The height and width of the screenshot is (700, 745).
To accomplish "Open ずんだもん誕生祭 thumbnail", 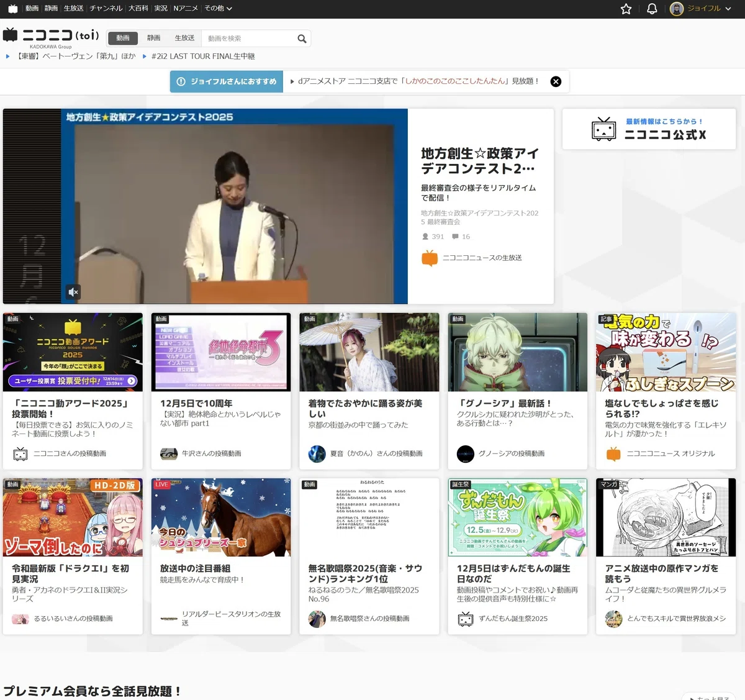I will [x=518, y=517].
